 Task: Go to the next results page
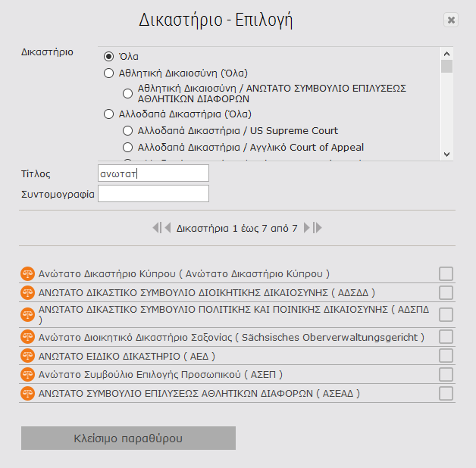click(x=307, y=227)
